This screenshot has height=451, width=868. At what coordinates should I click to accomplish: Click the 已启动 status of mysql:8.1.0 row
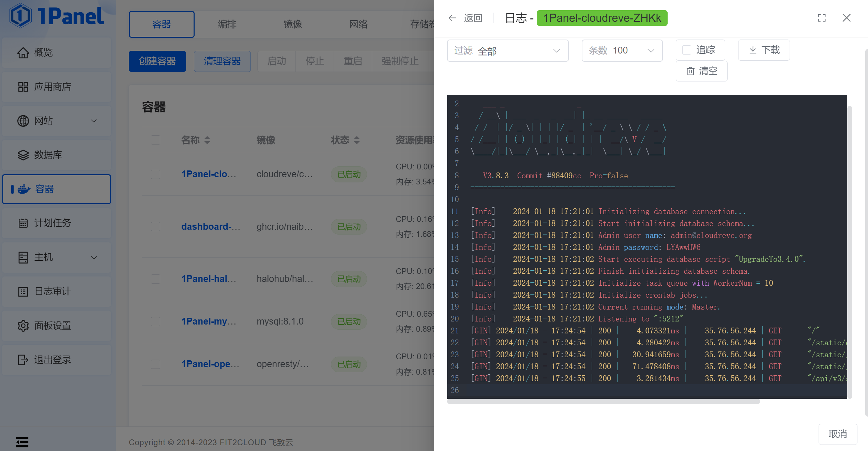(349, 321)
